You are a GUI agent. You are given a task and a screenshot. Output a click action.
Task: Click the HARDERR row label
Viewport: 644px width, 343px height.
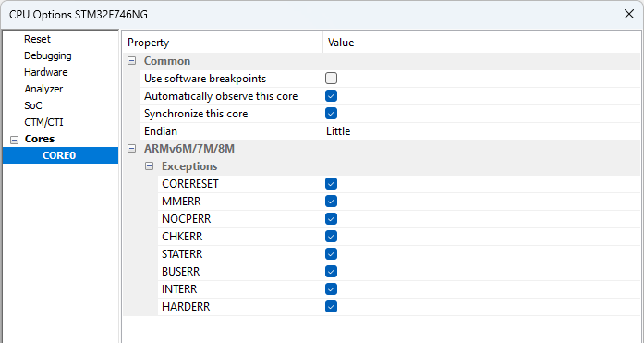coord(186,307)
